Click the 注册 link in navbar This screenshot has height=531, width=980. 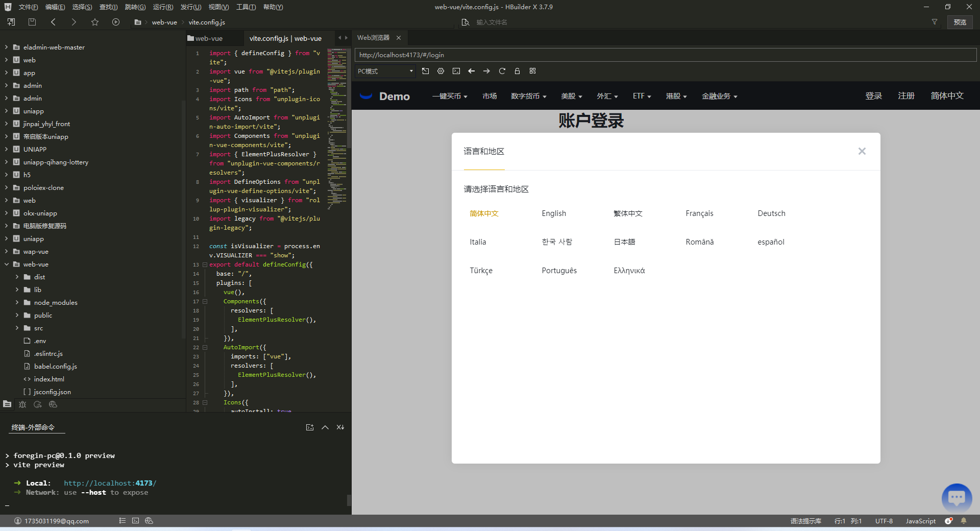click(x=906, y=96)
